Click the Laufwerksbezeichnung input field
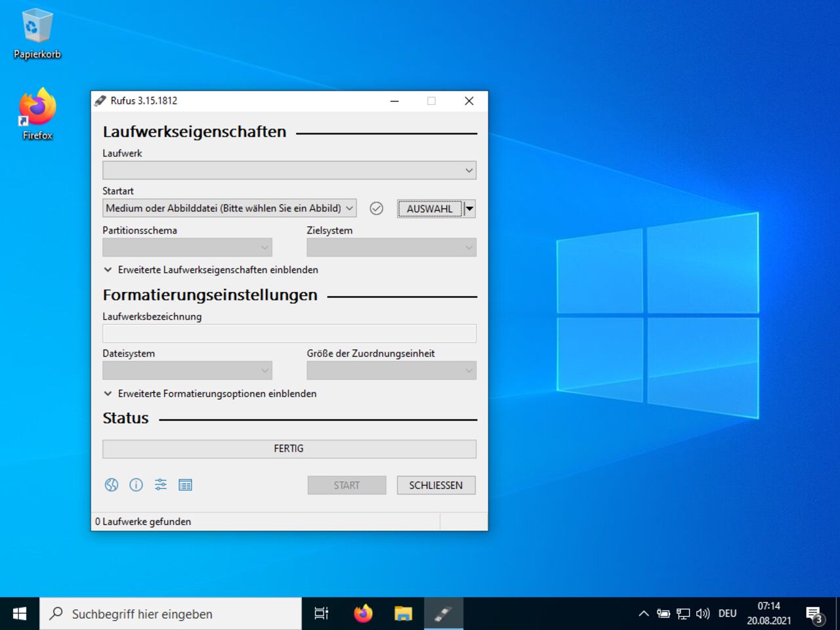The height and width of the screenshot is (630, 840). [289, 333]
